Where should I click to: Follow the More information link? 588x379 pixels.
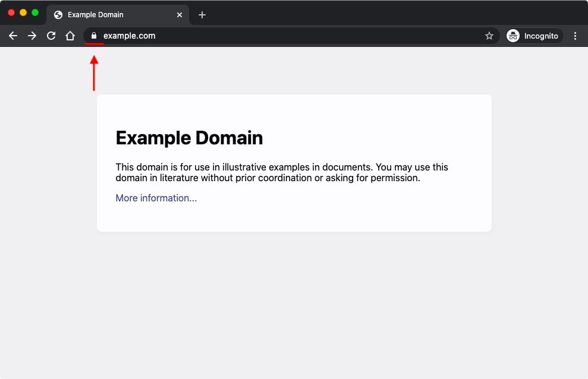coord(156,198)
